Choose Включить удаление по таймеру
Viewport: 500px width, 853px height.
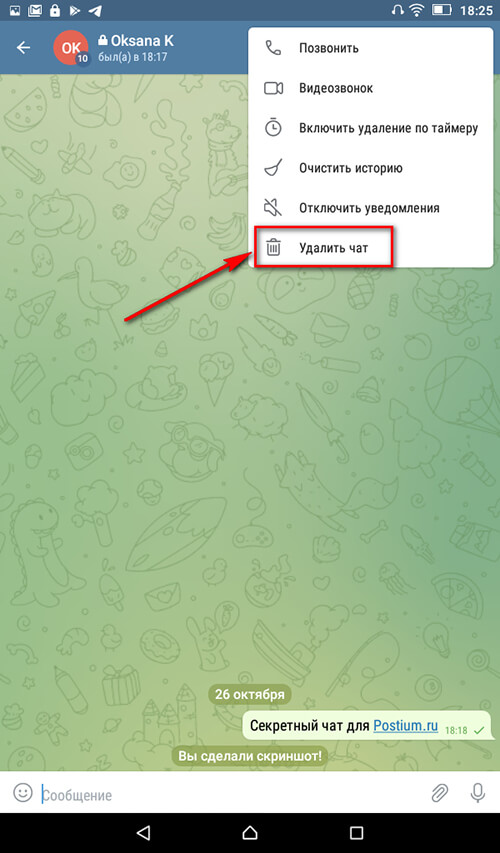(371, 128)
